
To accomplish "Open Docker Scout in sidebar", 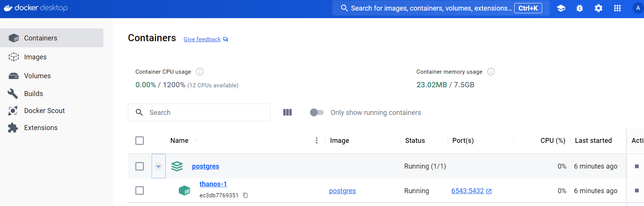I will point(44,111).
